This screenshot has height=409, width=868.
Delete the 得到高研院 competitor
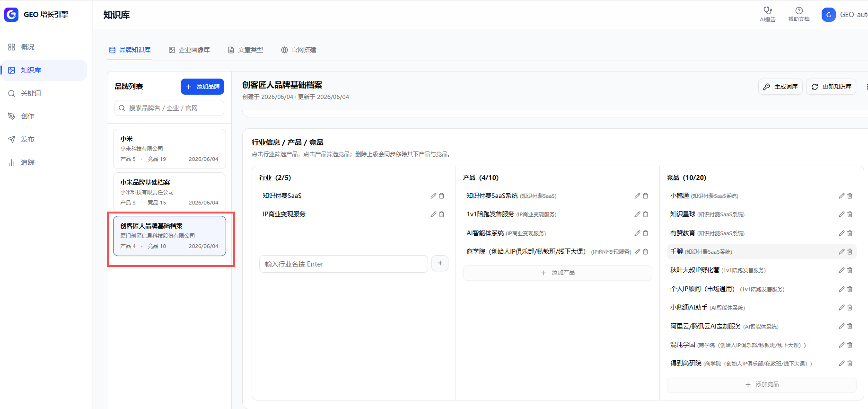(x=850, y=364)
